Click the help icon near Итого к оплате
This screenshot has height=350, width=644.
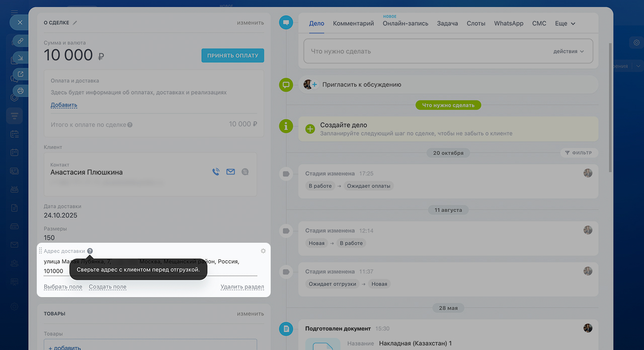pos(130,124)
